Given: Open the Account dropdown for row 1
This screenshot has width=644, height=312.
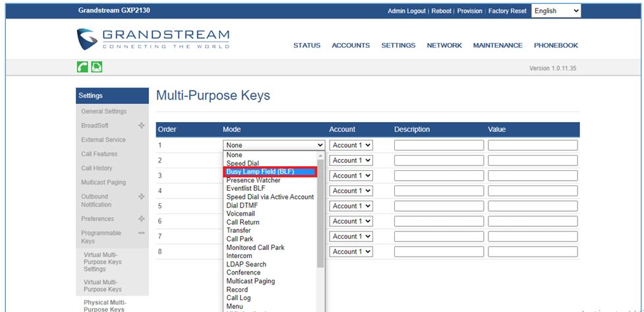Looking at the screenshot, I should pyautogui.click(x=351, y=145).
